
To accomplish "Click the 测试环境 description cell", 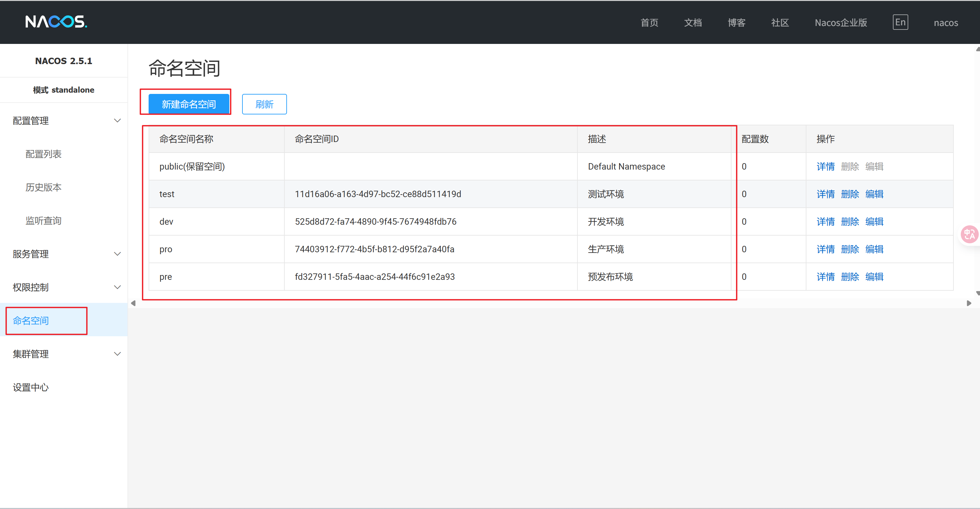I will tap(654, 194).
